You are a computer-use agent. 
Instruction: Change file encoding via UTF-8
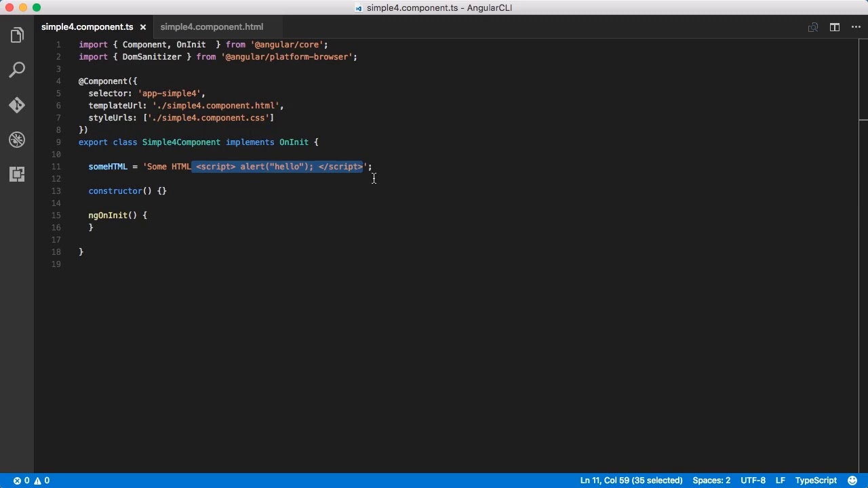[x=753, y=481]
